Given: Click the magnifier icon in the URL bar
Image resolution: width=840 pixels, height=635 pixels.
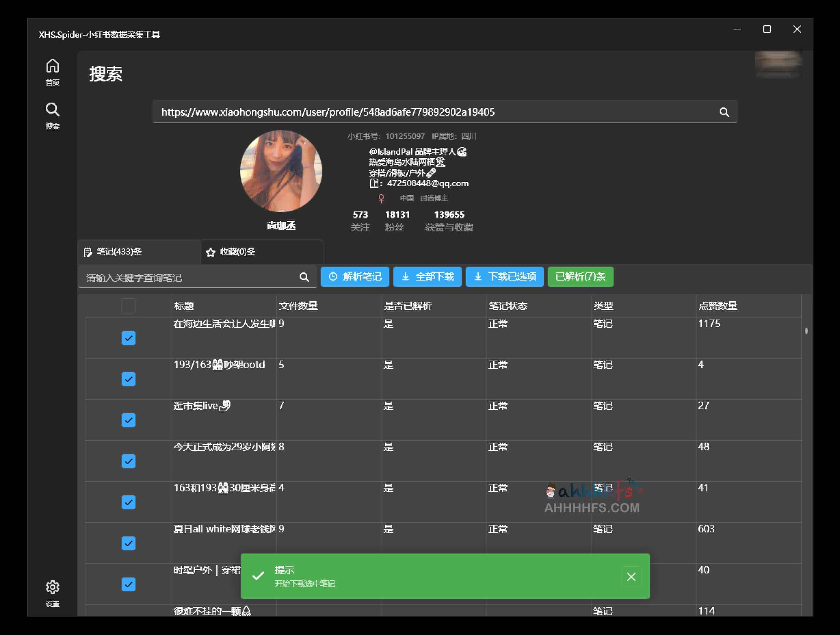Looking at the screenshot, I should click(724, 112).
